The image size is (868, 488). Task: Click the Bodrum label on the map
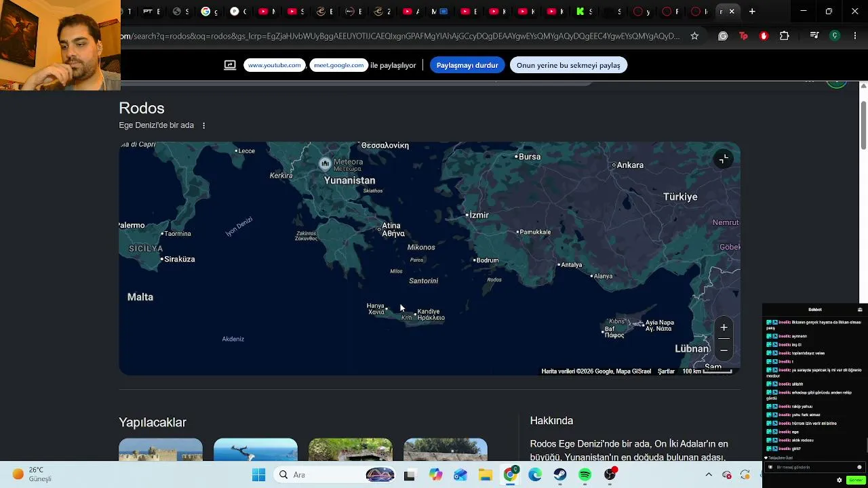(487, 260)
